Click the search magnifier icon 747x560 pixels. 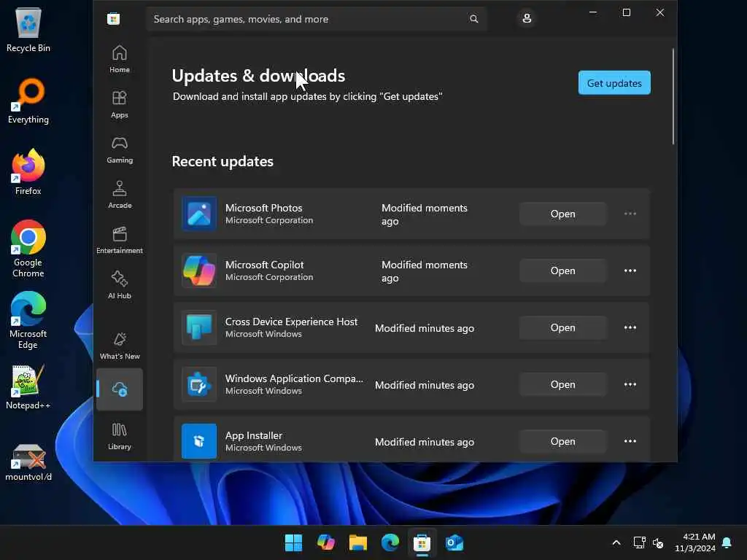click(473, 19)
